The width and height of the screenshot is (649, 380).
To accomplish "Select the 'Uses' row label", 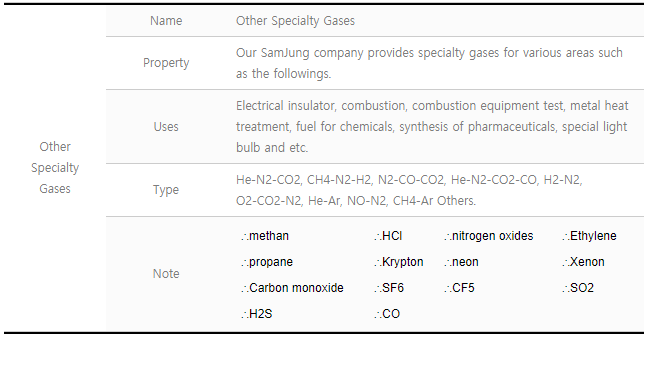I will coord(166,127).
